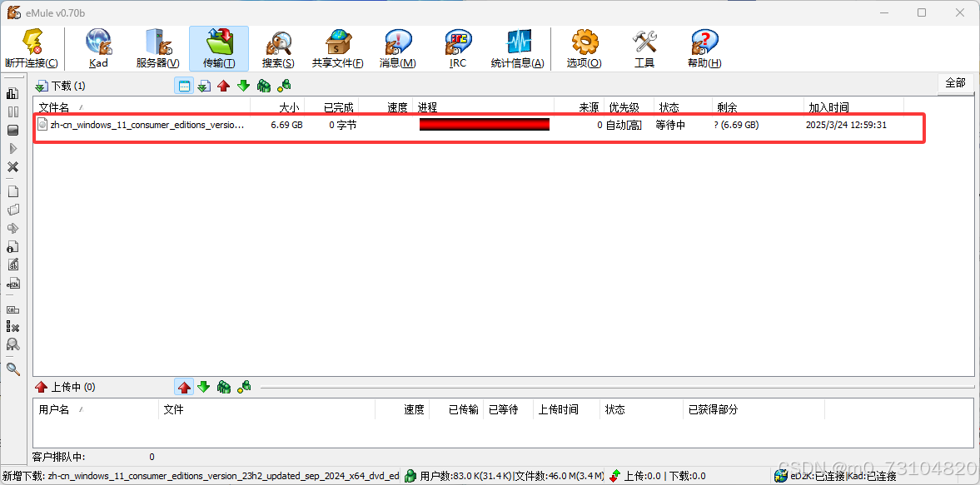Click the magnifying glass icon at sidebar bottom
980x485 pixels.
pyautogui.click(x=12, y=369)
